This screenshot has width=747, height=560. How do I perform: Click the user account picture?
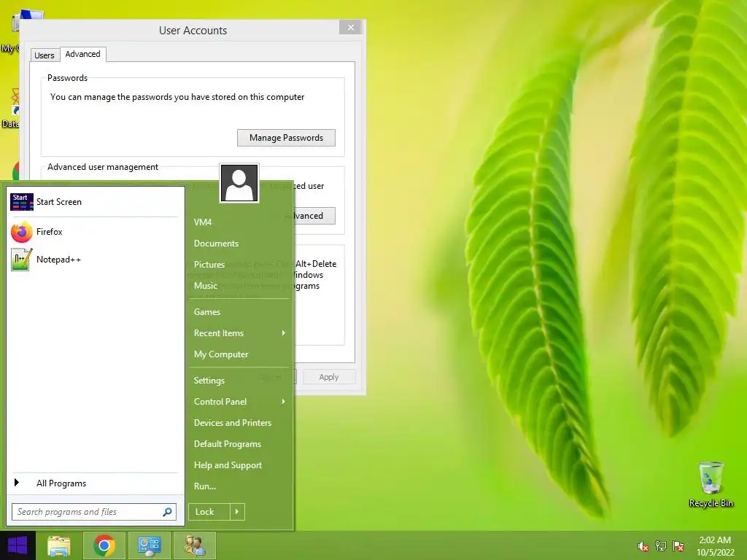point(239,183)
